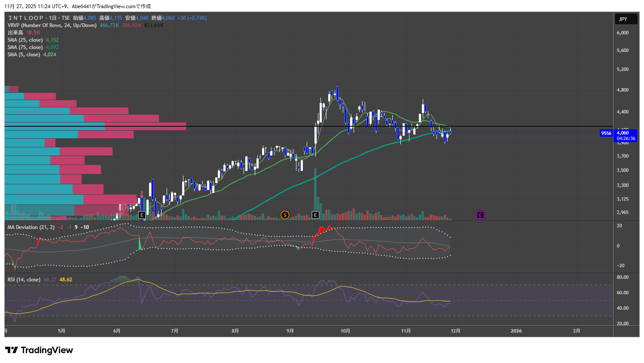Click the longest VRVP volume profile bar
The height and width of the screenshot is (363, 644).
[95, 126]
